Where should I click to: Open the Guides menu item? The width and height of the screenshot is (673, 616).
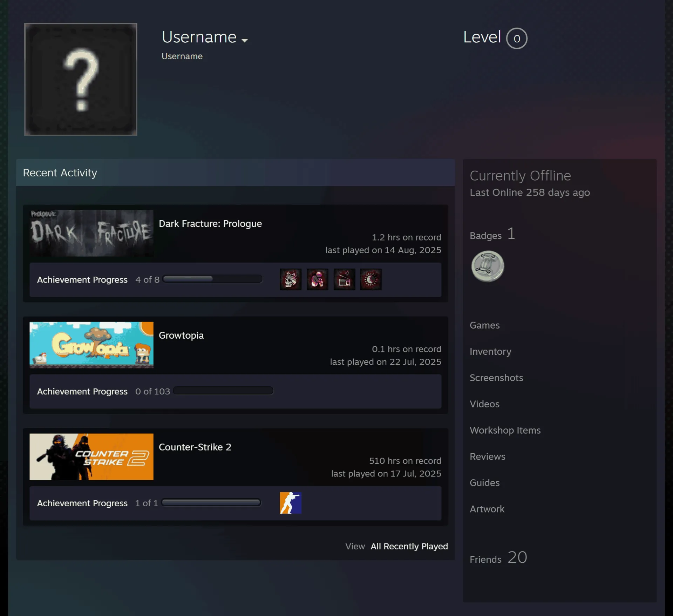(x=484, y=483)
